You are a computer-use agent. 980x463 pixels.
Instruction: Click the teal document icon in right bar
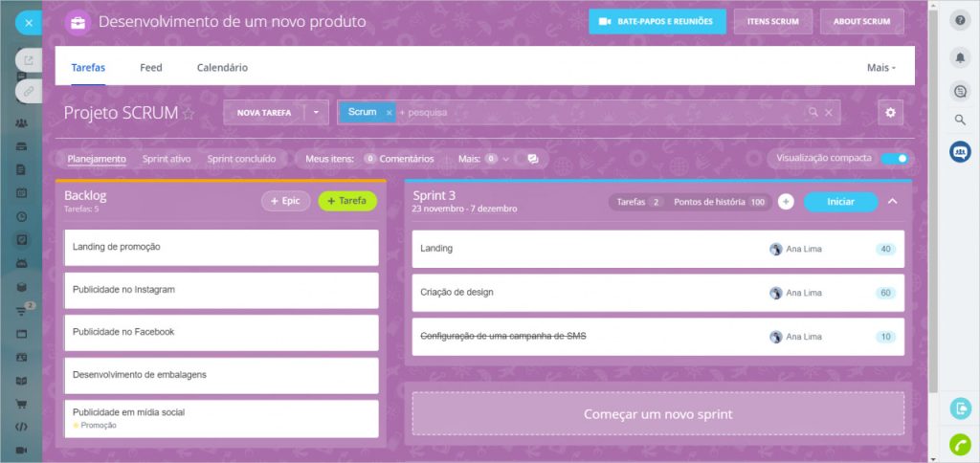pyautogui.click(x=960, y=408)
